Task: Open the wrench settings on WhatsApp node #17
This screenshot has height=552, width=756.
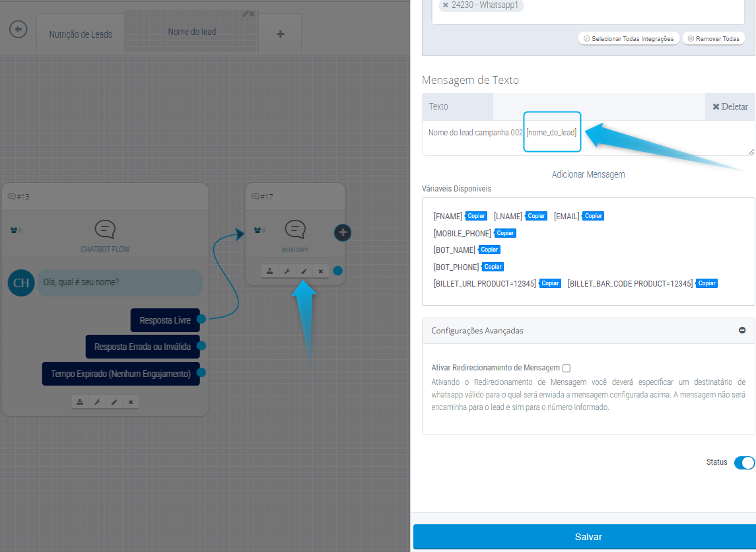Action: click(x=287, y=271)
